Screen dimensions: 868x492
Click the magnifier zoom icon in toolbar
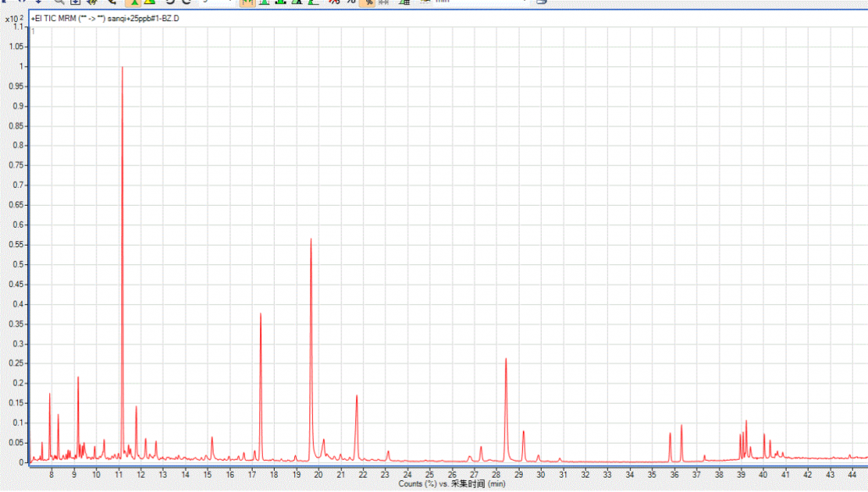click(59, 3)
